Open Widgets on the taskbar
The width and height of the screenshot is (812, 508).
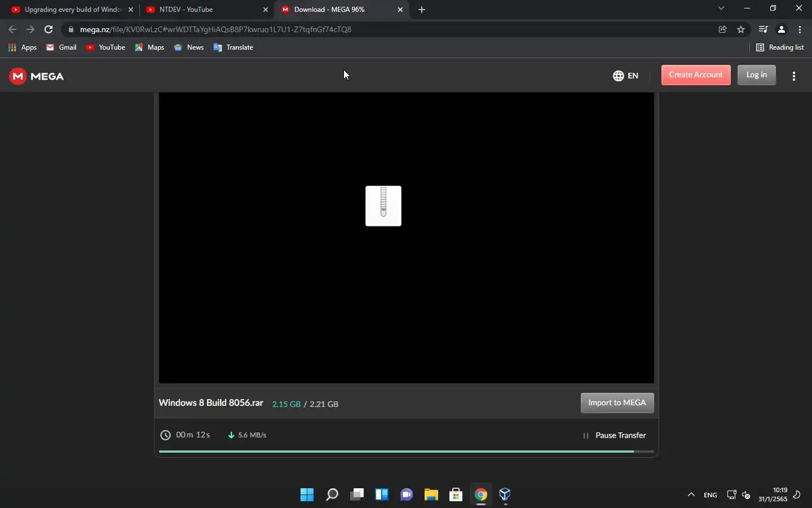coord(382,495)
